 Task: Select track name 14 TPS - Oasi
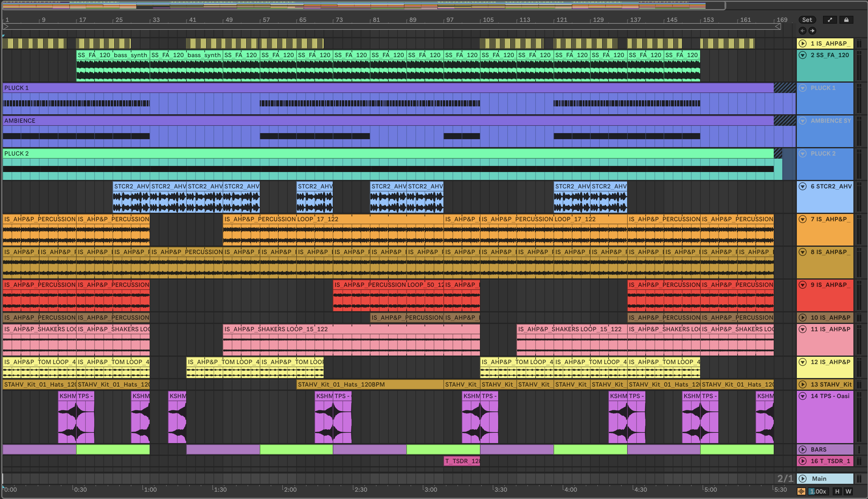(830, 396)
